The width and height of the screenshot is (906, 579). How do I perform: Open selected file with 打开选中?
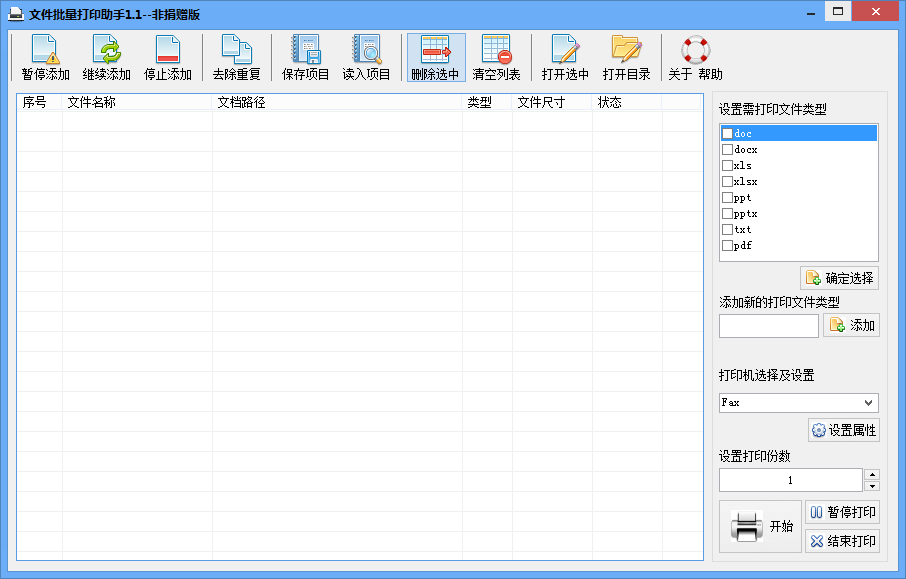(x=565, y=57)
